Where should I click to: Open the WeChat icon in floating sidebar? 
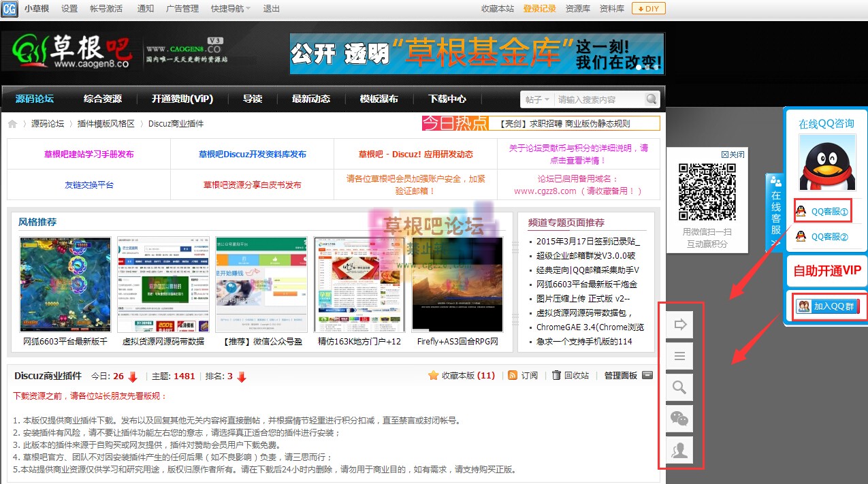pyautogui.click(x=679, y=419)
